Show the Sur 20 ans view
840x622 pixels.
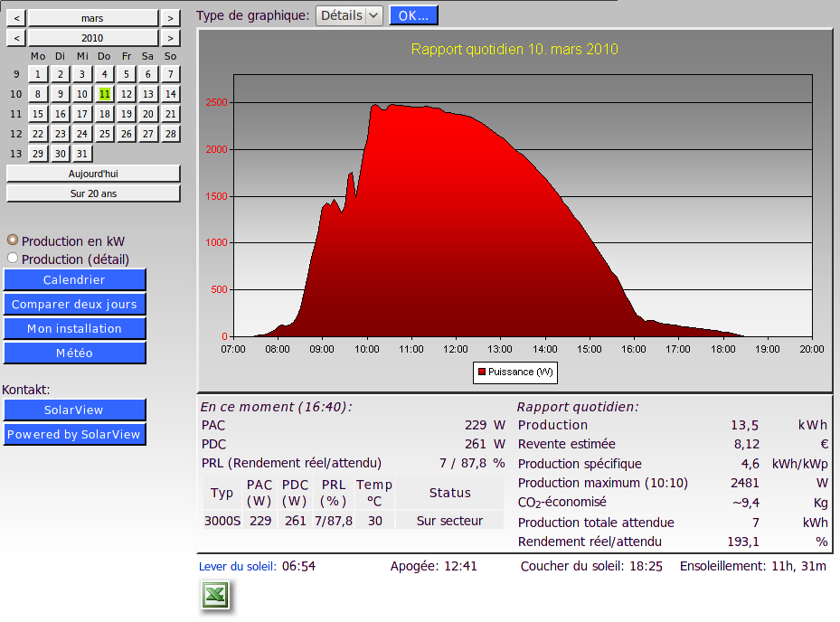[93, 193]
